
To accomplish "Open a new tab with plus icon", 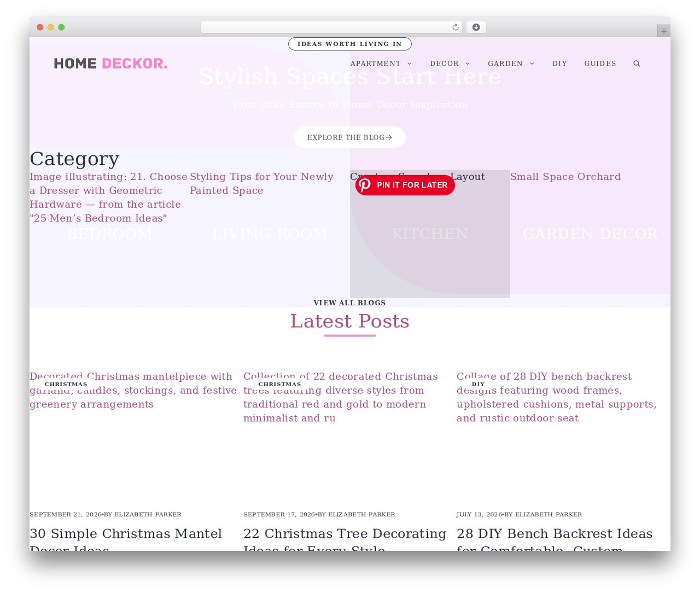I will [x=664, y=31].
